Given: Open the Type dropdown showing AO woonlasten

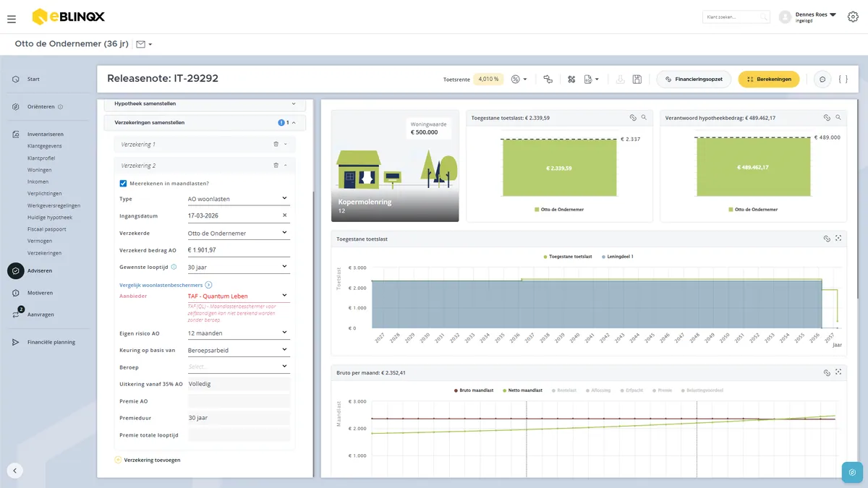Looking at the screenshot, I should [237, 199].
